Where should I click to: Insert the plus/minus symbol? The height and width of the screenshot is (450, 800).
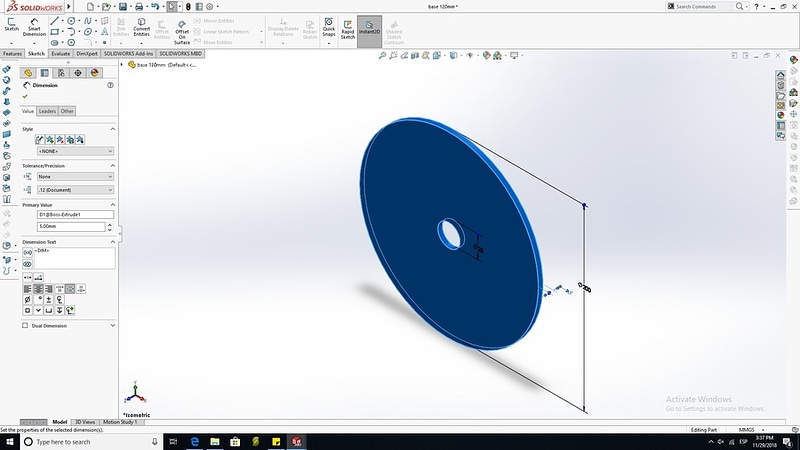(49, 299)
